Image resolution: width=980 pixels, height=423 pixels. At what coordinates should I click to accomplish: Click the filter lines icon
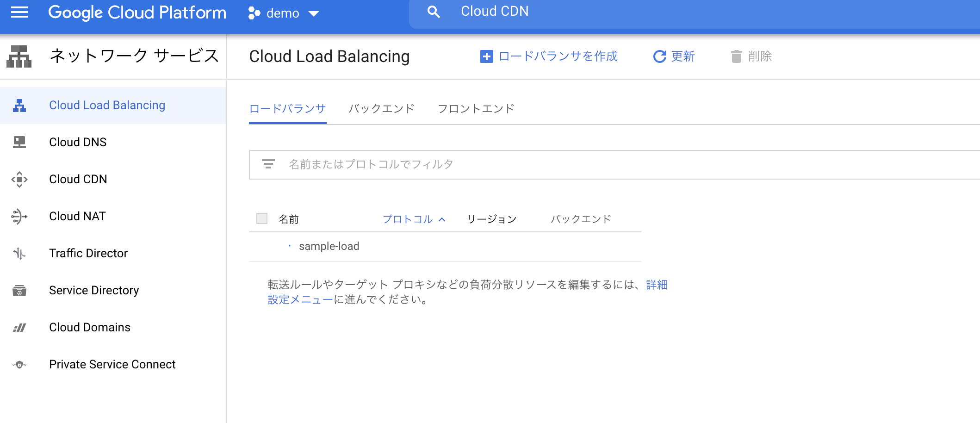tap(268, 164)
